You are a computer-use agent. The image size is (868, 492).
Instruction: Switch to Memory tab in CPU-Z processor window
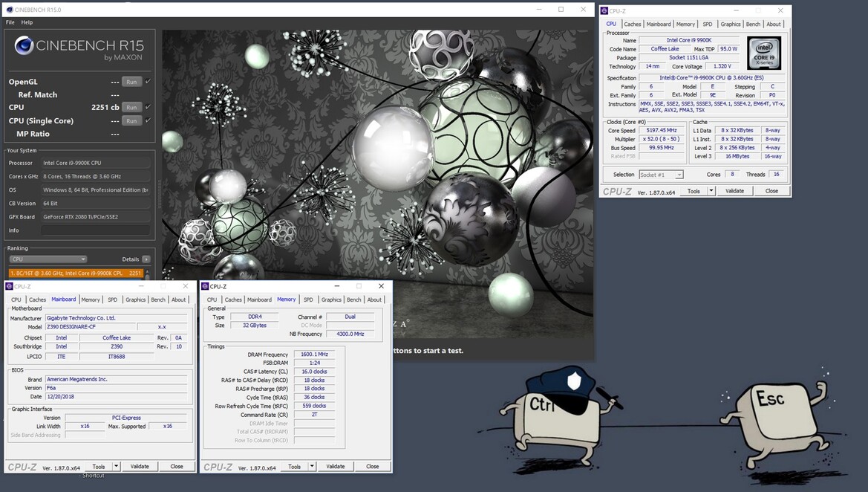coord(685,25)
